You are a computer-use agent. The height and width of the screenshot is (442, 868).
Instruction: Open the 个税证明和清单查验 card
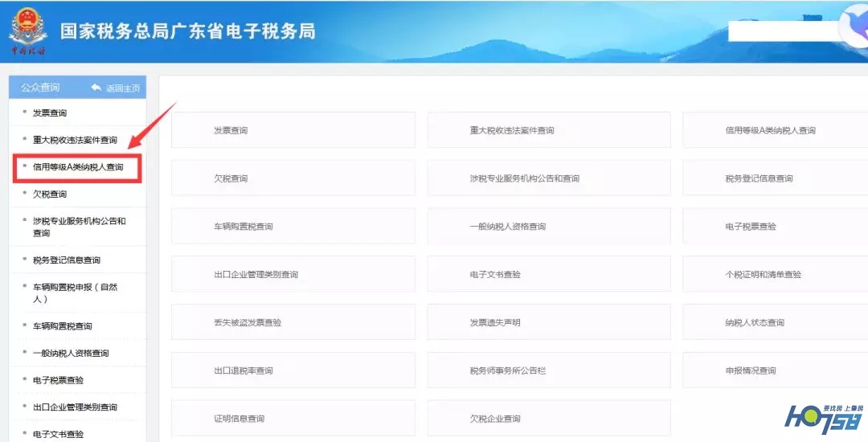click(x=775, y=274)
